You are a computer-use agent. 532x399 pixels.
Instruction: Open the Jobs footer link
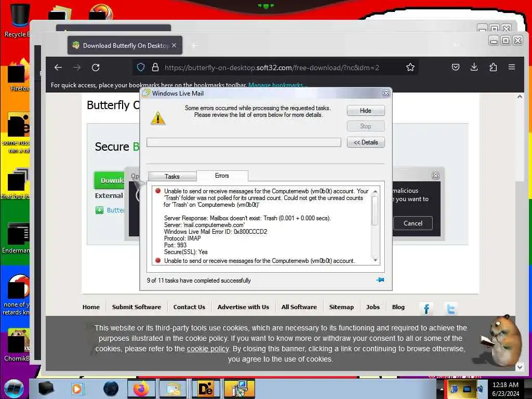[x=373, y=307]
